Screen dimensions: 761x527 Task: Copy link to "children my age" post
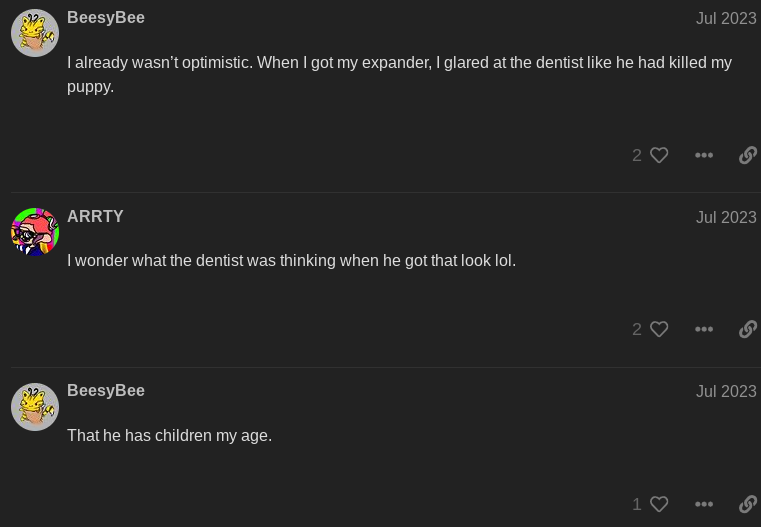click(x=748, y=504)
